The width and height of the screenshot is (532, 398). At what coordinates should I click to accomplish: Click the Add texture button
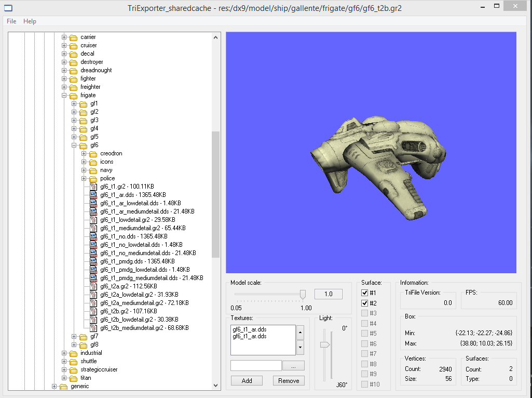[x=247, y=381]
